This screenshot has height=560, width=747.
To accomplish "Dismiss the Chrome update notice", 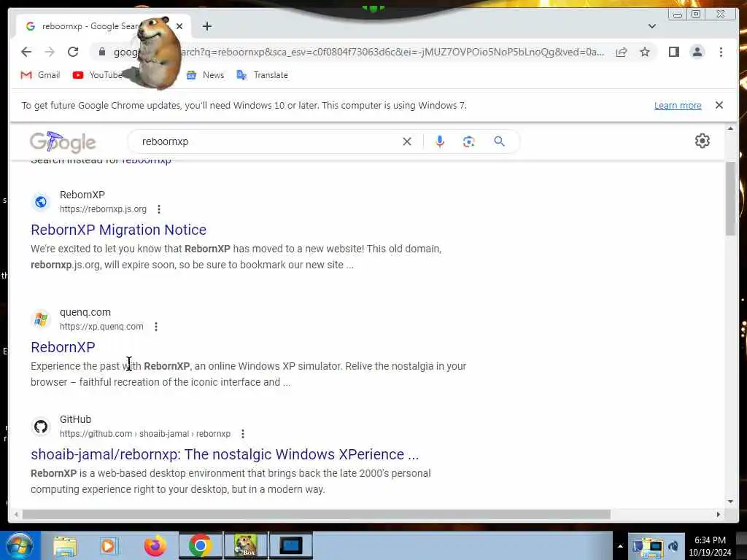I will pyautogui.click(x=719, y=105).
